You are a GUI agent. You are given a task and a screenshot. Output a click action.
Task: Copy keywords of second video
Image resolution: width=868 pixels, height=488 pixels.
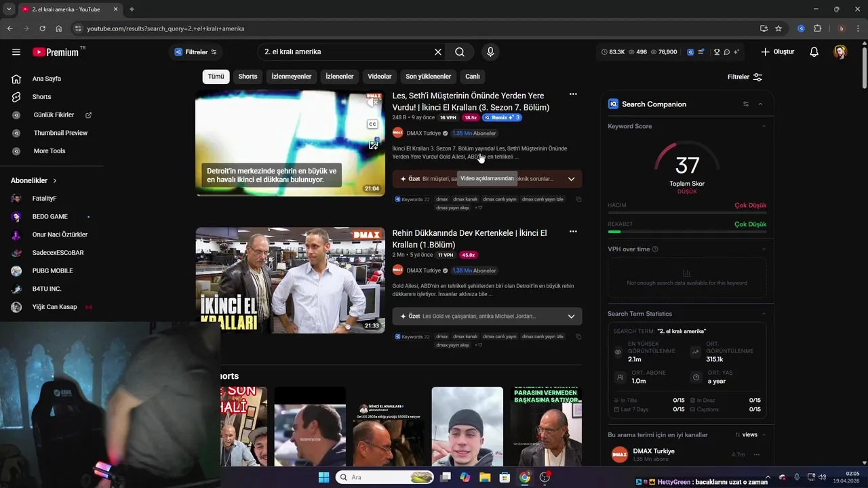pos(578,336)
